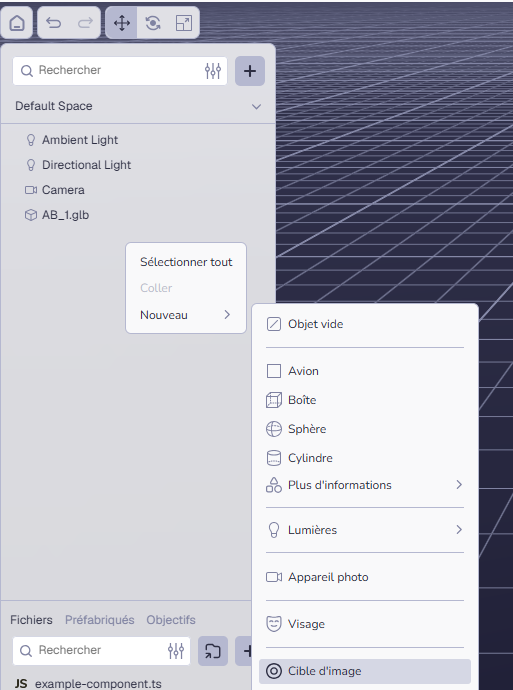Screen dimensions: 513x690
Task: Click the redo arrow icon
Action: click(85, 22)
